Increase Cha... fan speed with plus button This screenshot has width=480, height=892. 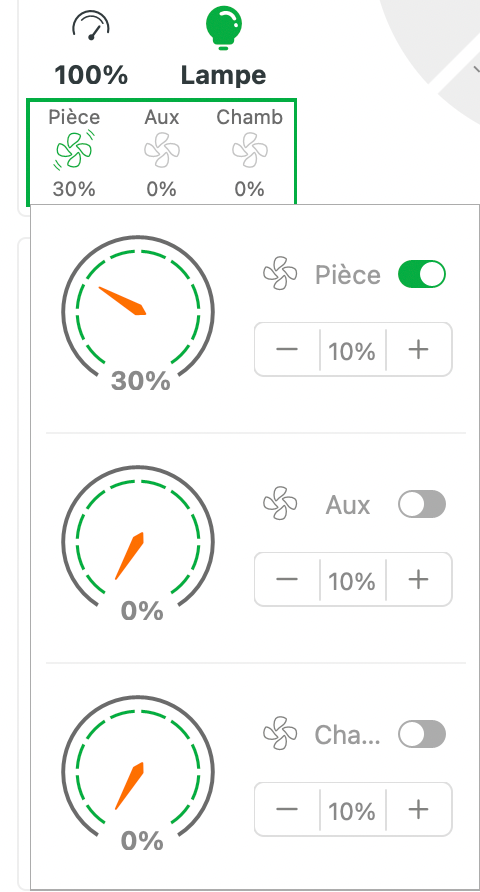pos(419,809)
